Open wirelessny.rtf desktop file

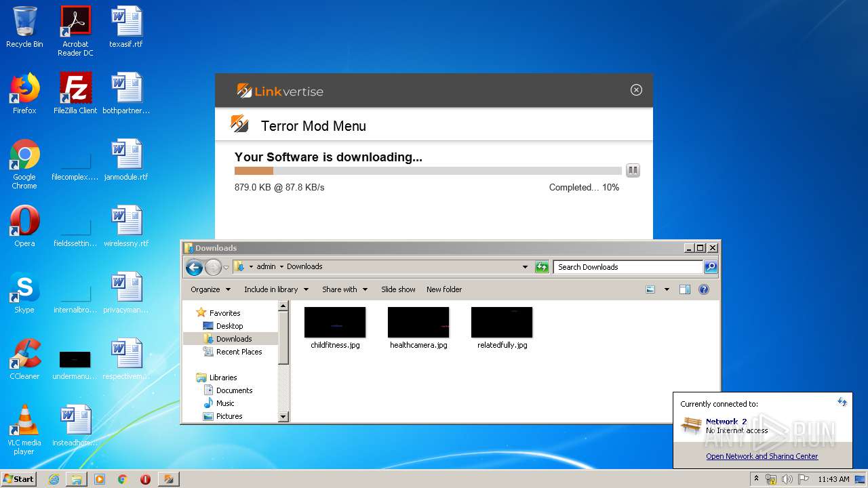126,226
